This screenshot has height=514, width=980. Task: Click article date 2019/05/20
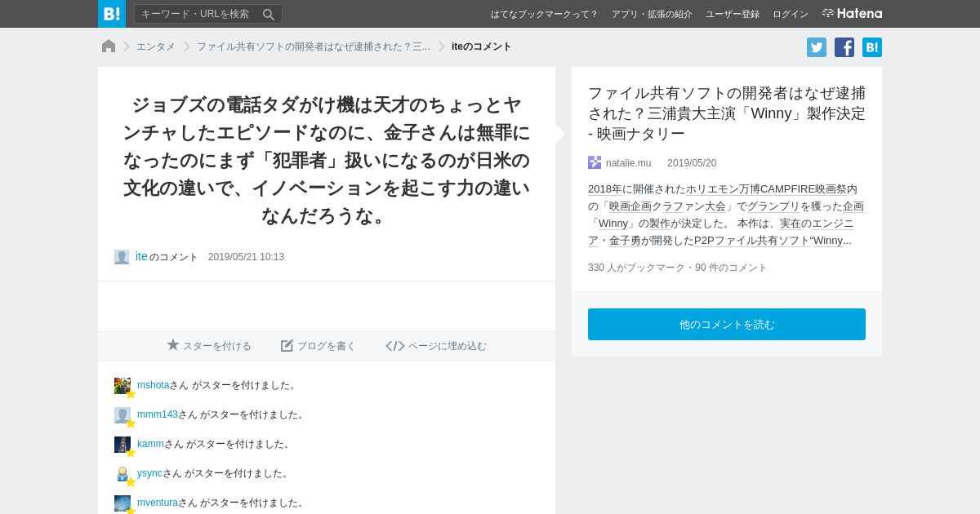[x=692, y=163]
